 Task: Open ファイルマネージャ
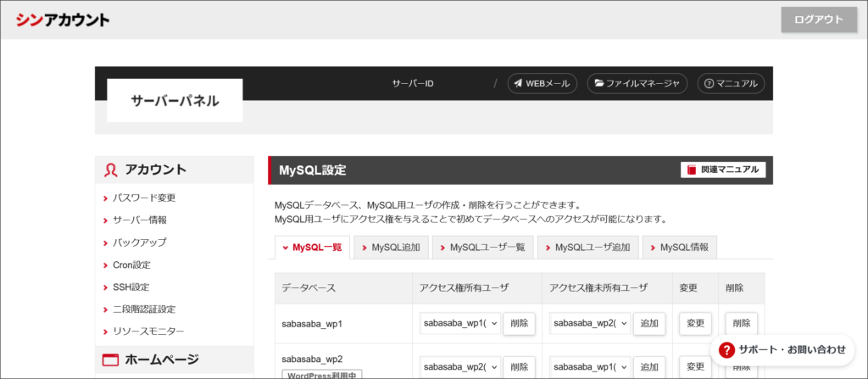637,84
